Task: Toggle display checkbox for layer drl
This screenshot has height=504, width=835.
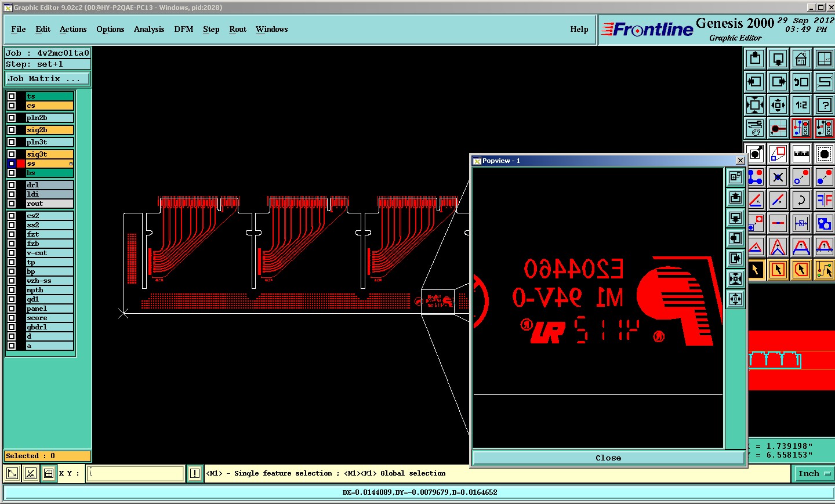Action: pos(12,185)
